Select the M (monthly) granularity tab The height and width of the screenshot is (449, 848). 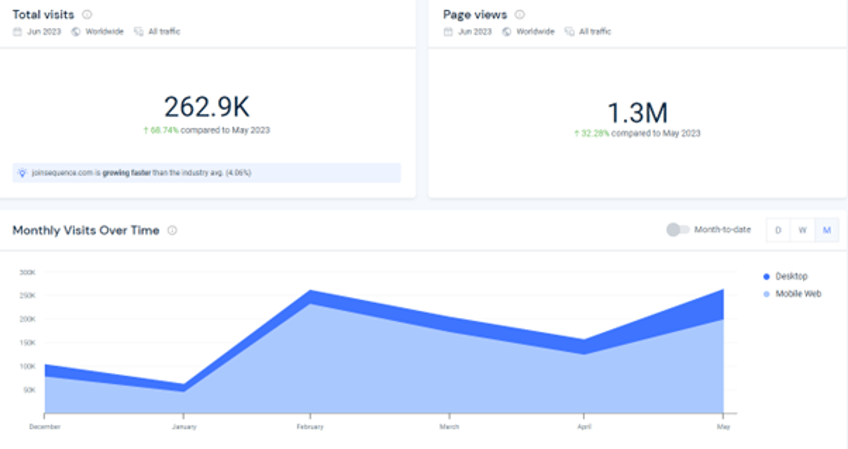coord(826,230)
